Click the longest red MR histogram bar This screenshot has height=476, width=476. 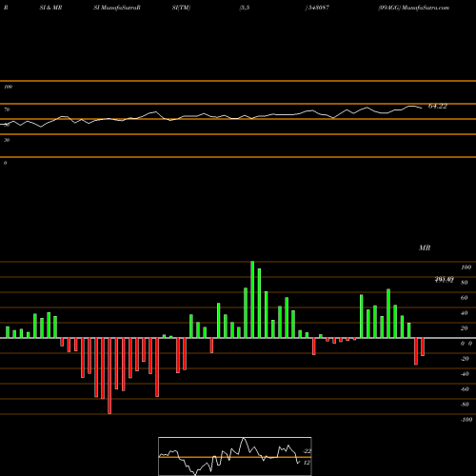click(x=109, y=376)
